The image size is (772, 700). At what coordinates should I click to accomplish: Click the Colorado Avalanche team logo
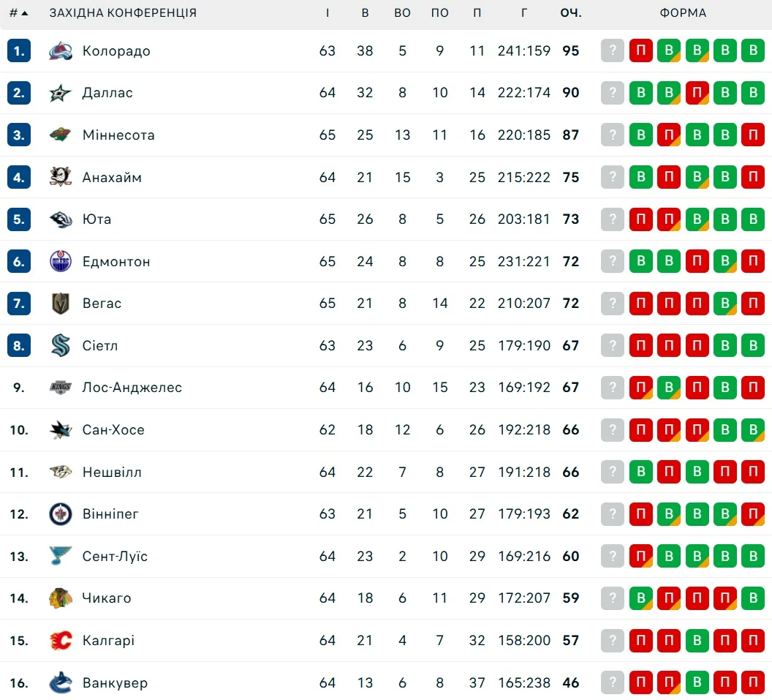tap(61, 51)
